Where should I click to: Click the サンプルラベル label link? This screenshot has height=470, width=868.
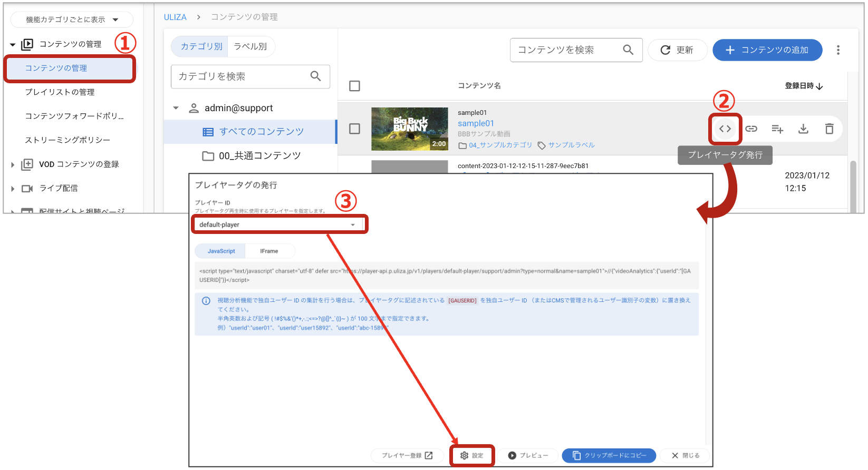[571, 145]
